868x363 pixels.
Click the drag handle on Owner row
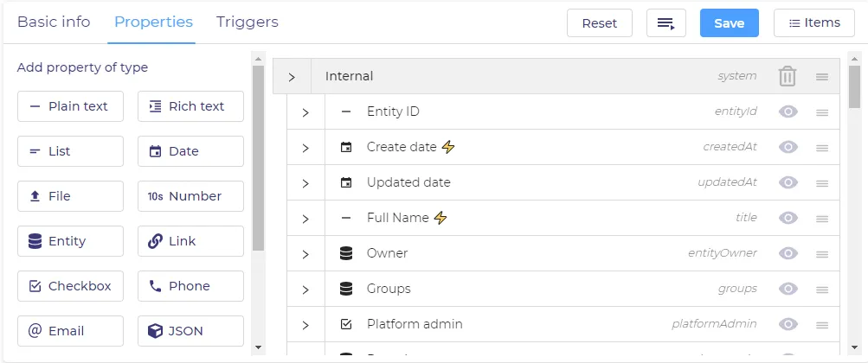(822, 253)
